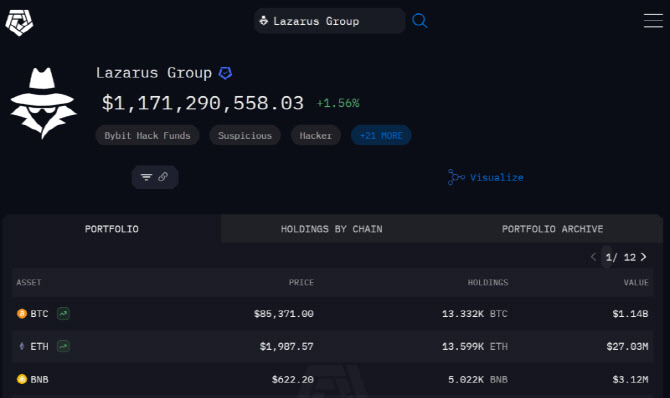Click the Lazarus Group hacker avatar
Viewport: 670px width, 398px height.
click(44, 103)
